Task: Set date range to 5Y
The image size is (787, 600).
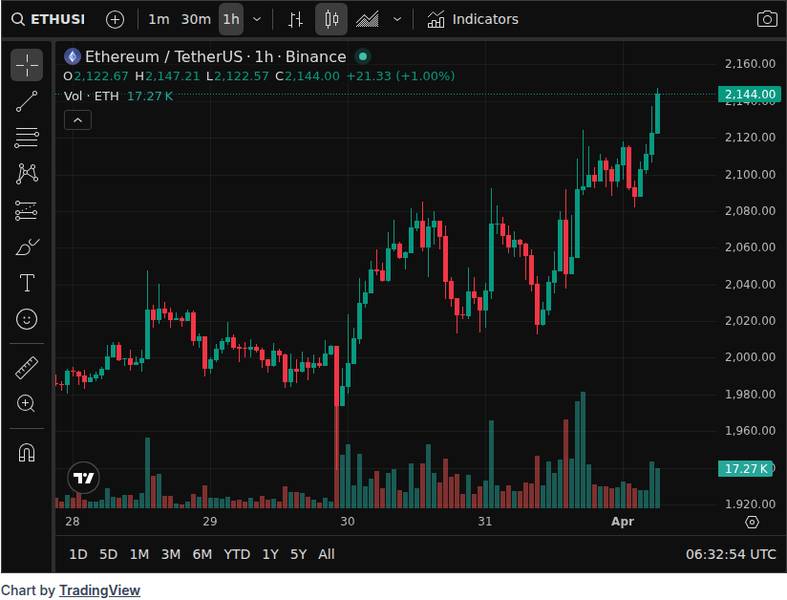Action: click(x=298, y=554)
